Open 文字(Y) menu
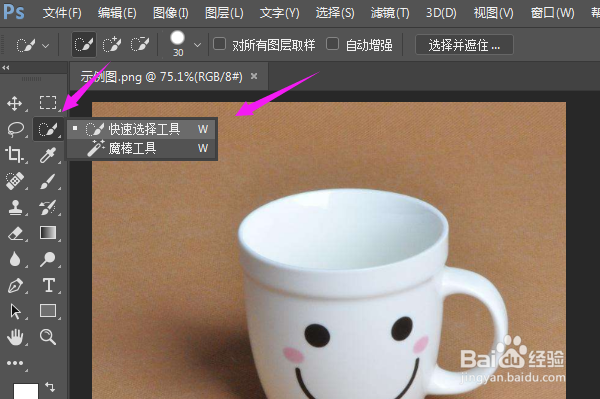The image size is (600, 399). [279, 13]
